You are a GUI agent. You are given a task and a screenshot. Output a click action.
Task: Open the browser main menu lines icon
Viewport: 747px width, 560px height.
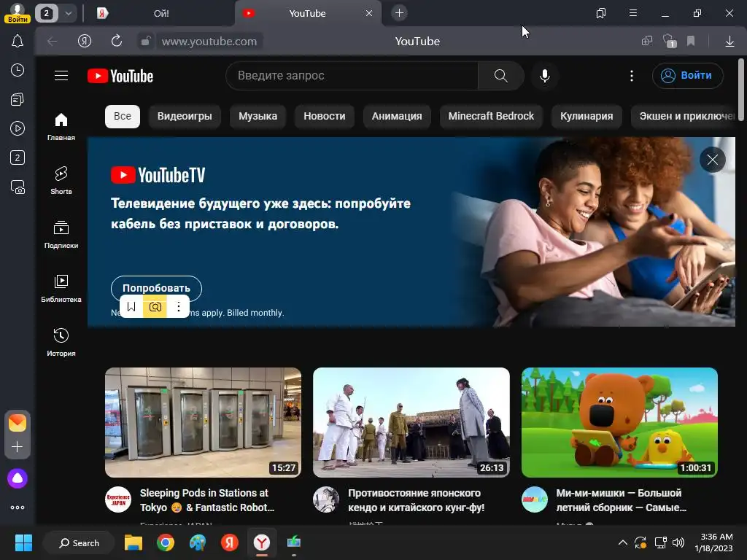click(633, 13)
